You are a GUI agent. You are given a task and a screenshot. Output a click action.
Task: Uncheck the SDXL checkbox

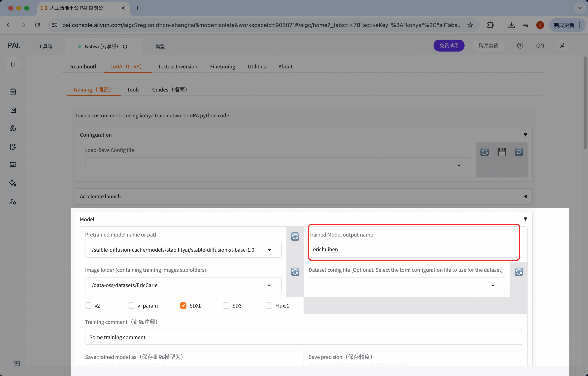point(183,306)
